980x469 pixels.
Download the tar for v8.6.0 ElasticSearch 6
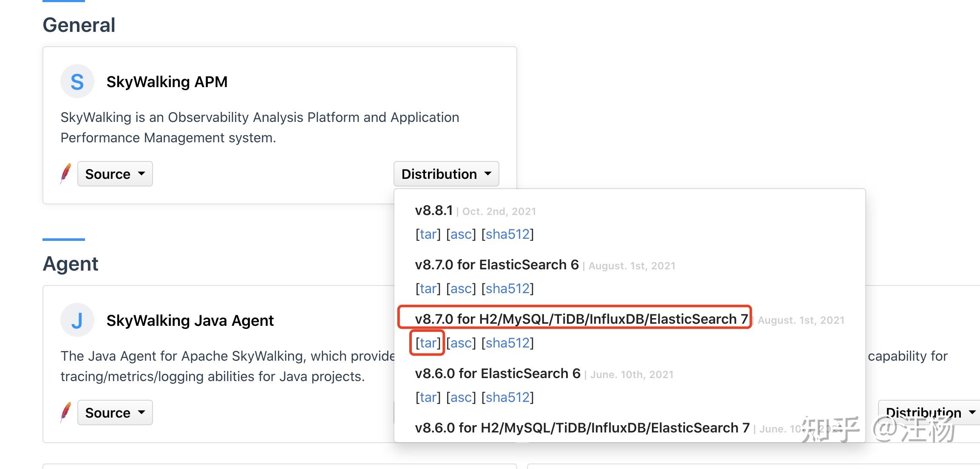[x=428, y=397]
